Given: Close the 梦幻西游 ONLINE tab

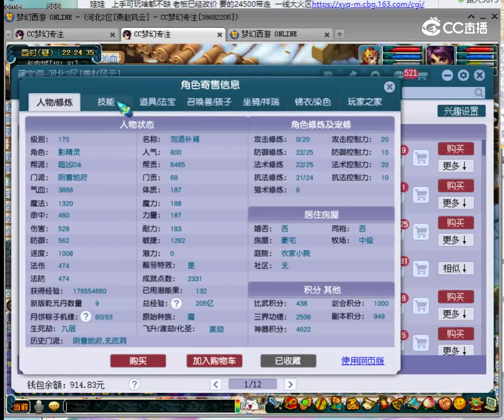Looking at the screenshot, I should [327, 35].
